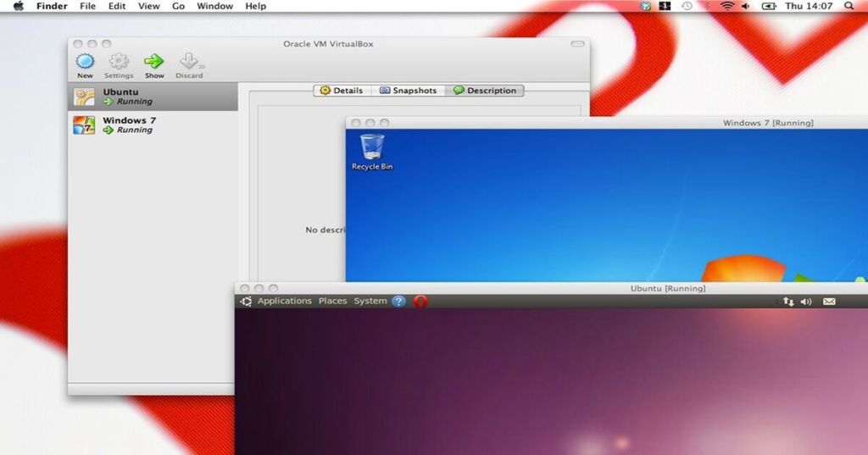This screenshot has width=868, height=455.
Task: Click the globe icon in the macOS menu bar
Action: (x=645, y=6)
